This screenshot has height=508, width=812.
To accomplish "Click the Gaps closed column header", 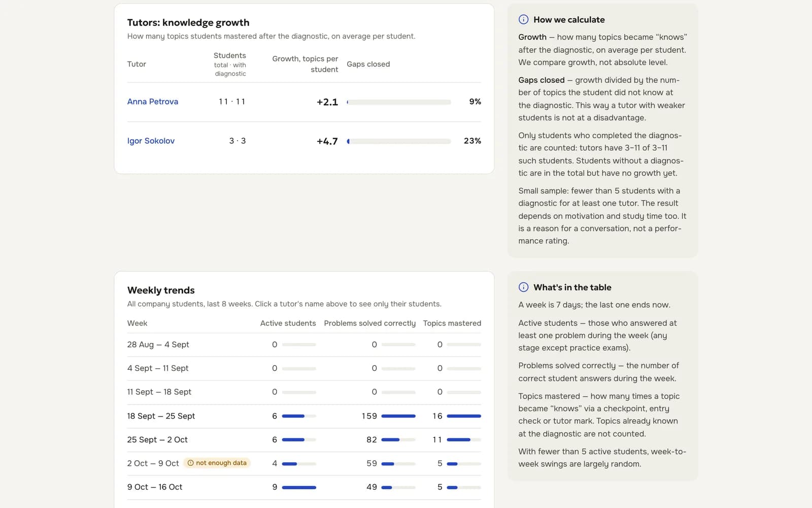I will coord(368,64).
